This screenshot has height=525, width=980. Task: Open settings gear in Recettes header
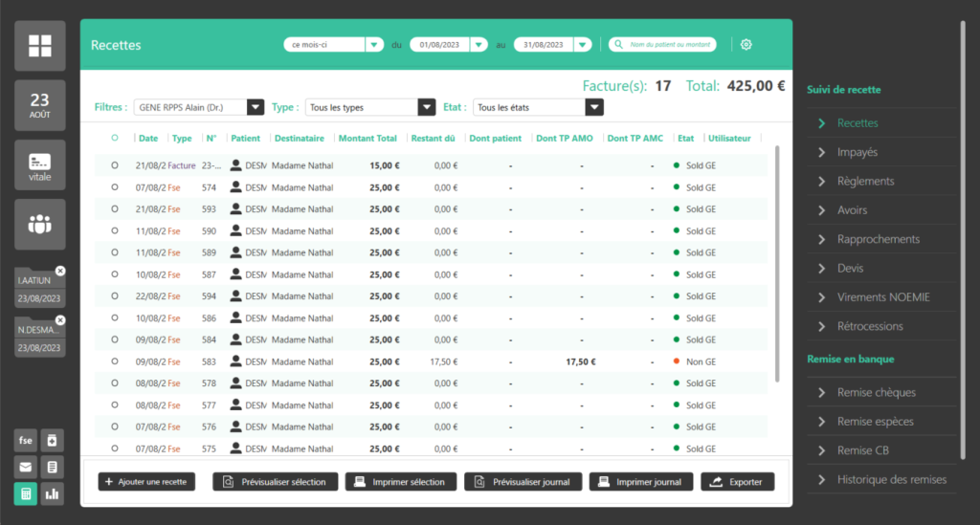[x=746, y=45]
